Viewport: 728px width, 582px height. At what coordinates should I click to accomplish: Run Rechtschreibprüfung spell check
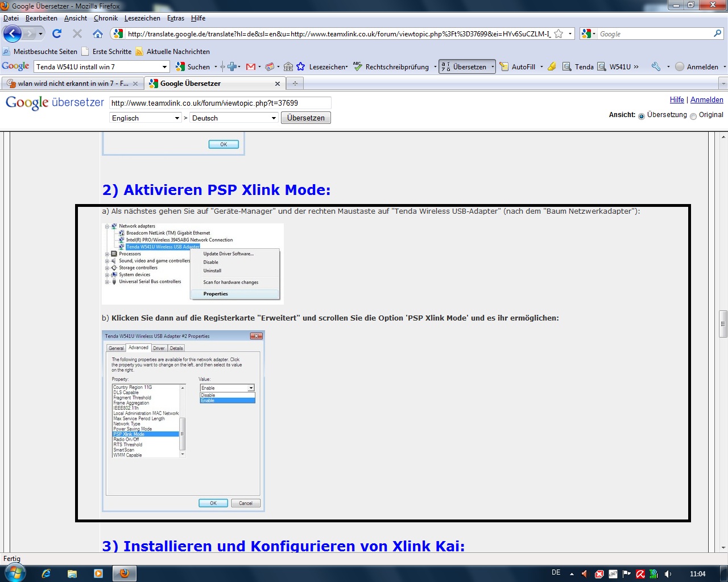(x=391, y=66)
